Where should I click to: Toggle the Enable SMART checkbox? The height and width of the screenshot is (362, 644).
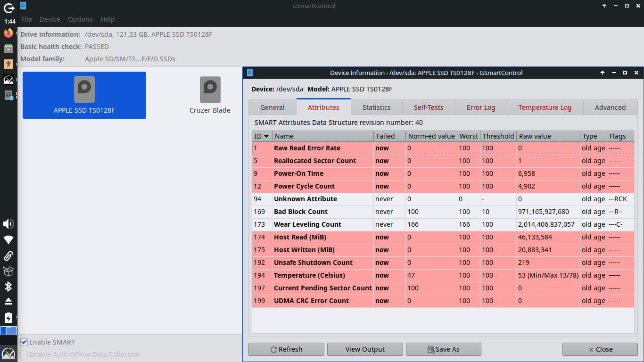click(x=24, y=342)
